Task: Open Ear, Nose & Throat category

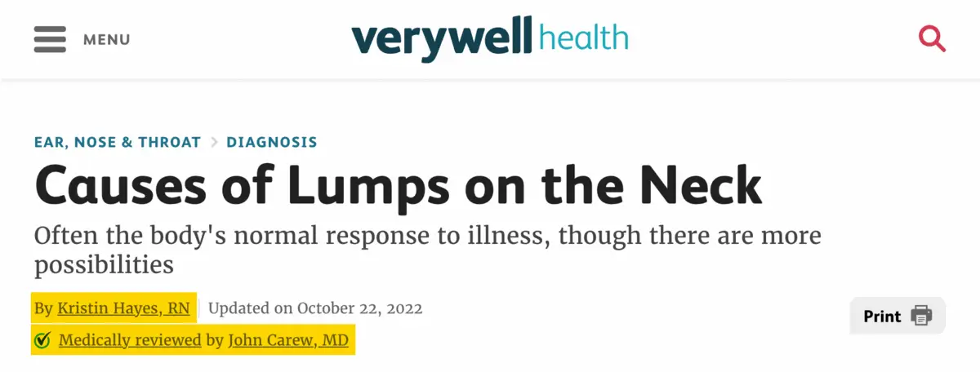Action: 118,142
